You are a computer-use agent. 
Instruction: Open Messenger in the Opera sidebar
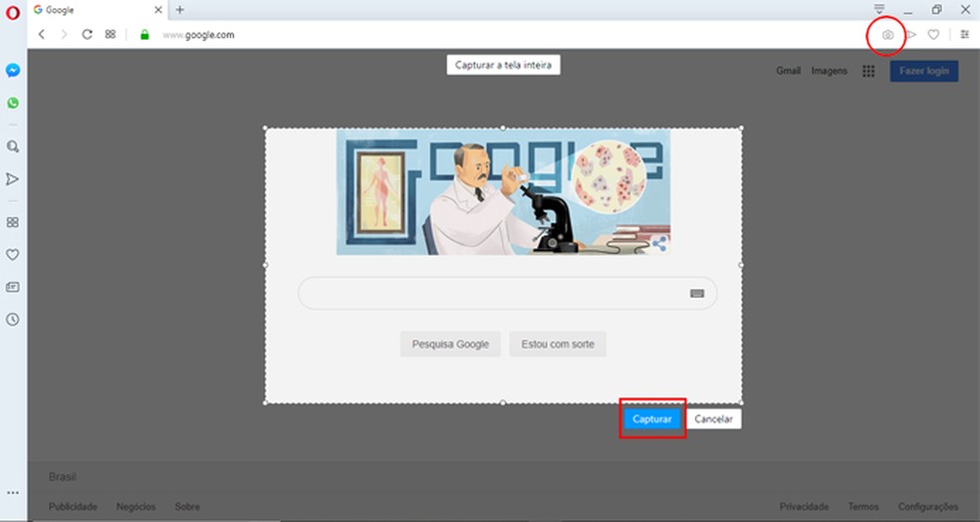pyautogui.click(x=13, y=71)
